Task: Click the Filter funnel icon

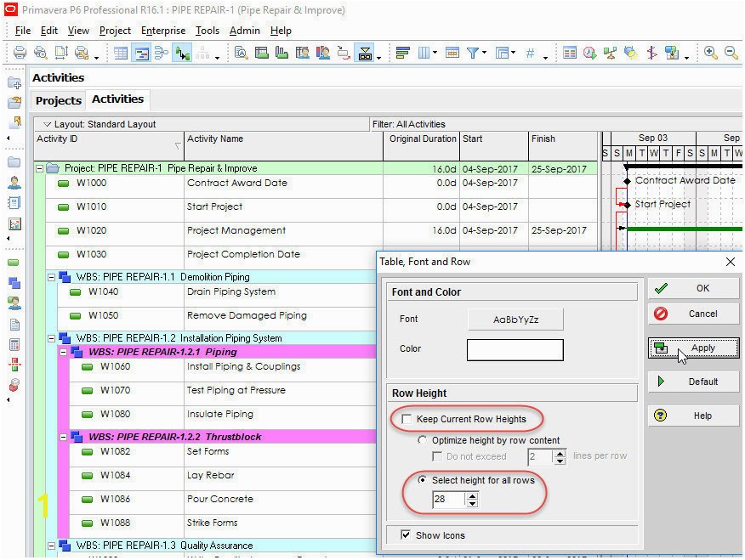Action: click(473, 53)
